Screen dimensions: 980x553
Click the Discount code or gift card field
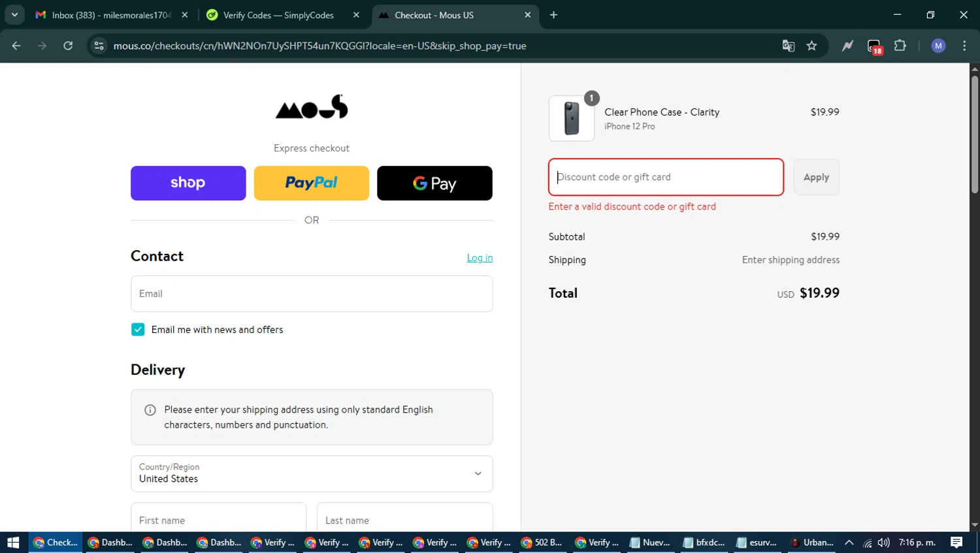pos(666,177)
